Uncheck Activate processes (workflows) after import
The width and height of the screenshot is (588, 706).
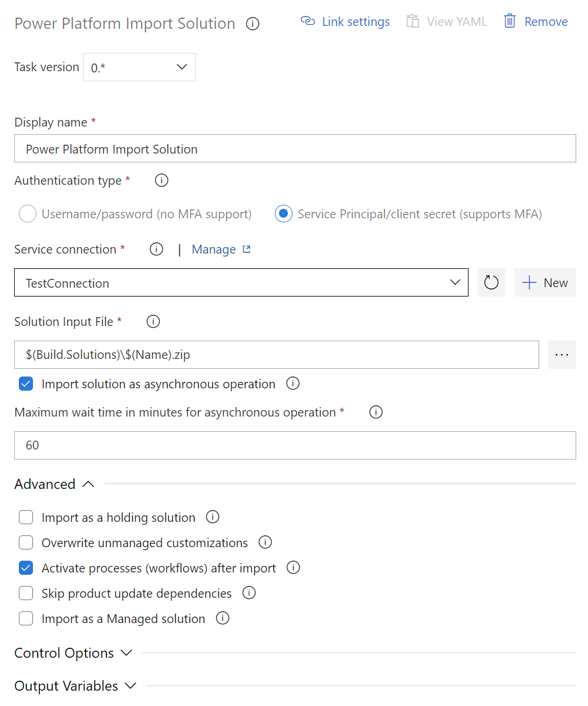pyautogui.click(x=26, y=568)
